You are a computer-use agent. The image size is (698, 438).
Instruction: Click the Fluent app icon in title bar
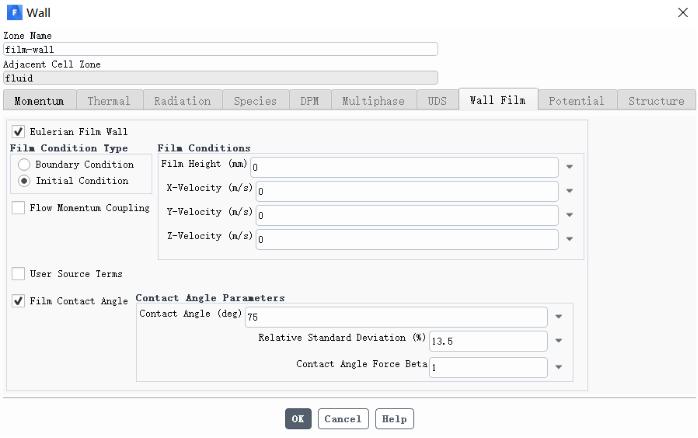[x=14, y=13]
